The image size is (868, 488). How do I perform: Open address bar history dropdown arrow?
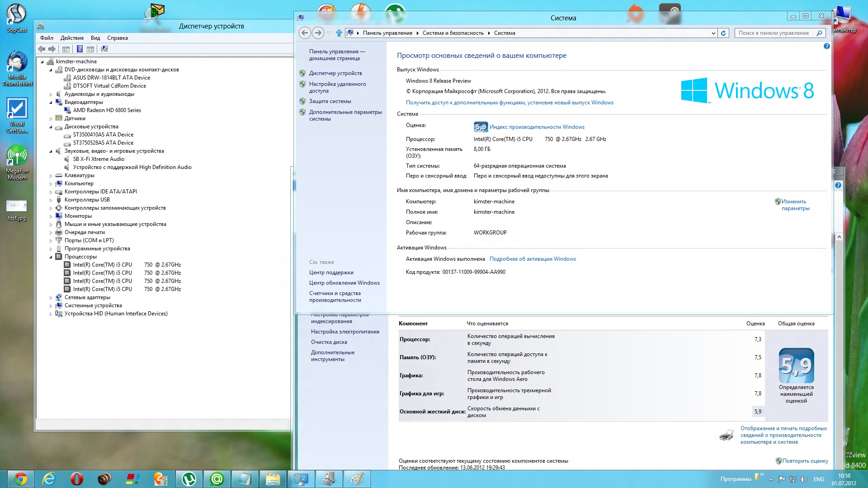pos(713,33)
